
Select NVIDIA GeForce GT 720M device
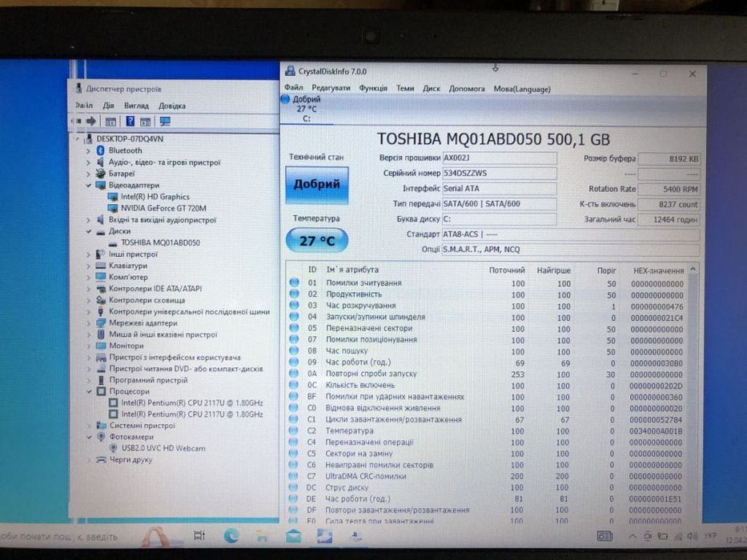pyautogui.click(x=163, y=208)
